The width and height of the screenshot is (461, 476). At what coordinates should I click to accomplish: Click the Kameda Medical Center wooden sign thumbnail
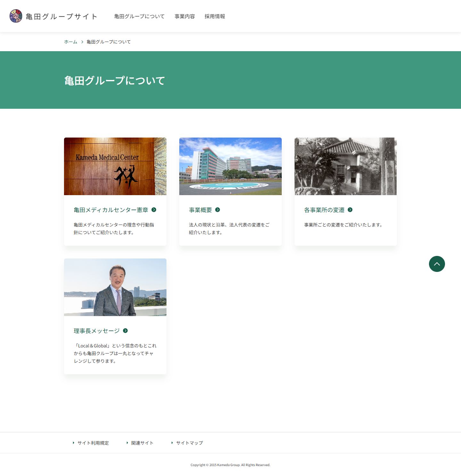115,166
